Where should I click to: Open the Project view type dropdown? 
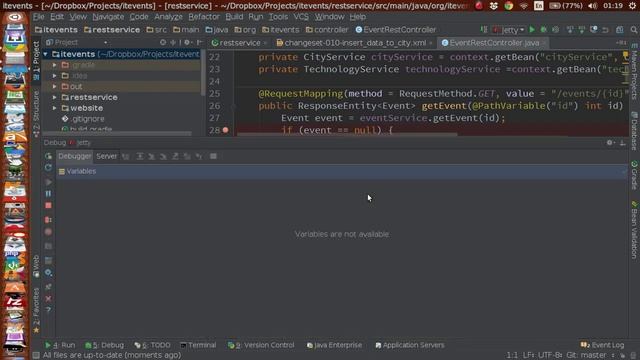(x=77, y=42)
